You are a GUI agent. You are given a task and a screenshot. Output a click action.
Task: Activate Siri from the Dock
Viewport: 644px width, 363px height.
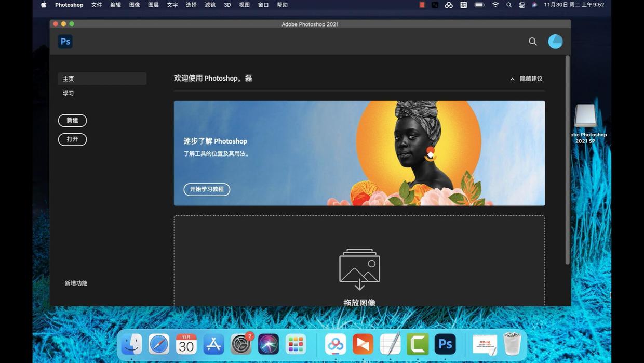[269, 344]
